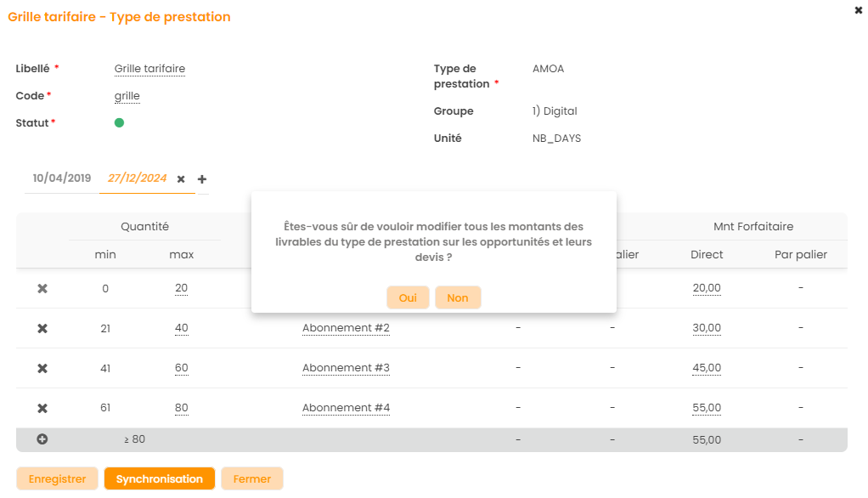
Task: Remove the 27/12/2024 date tab
Action: click(181, 179)
